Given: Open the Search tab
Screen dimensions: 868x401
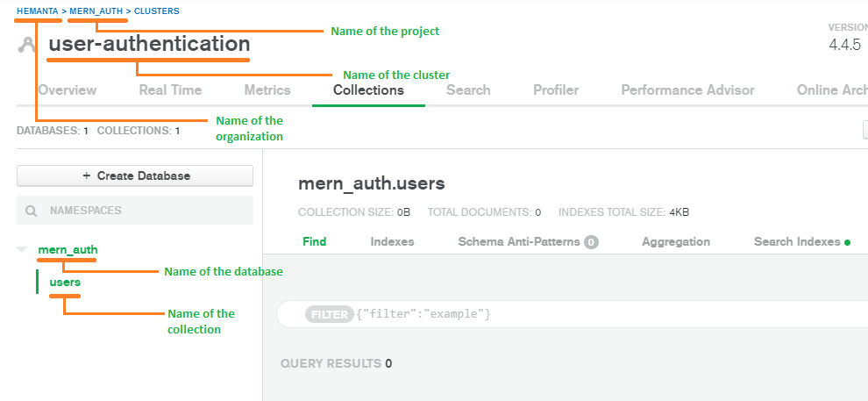Looking at the screenshot, I should [x=468, y=90].
